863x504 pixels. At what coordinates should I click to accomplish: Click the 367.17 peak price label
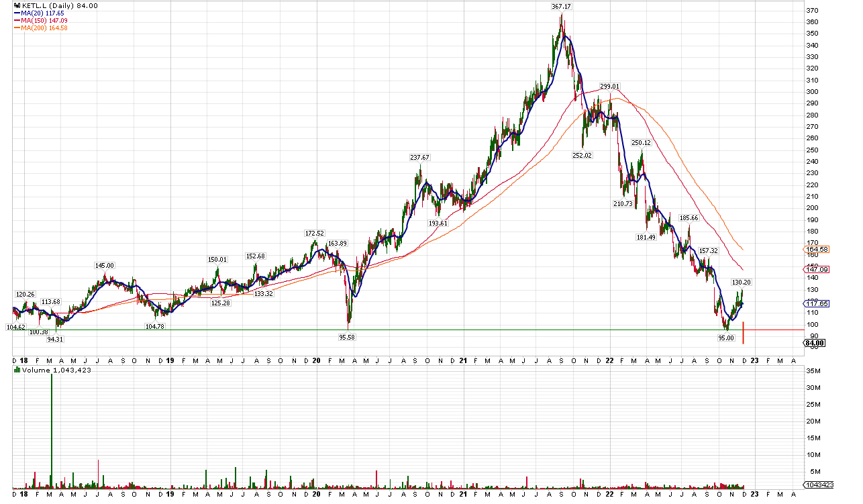561,7
